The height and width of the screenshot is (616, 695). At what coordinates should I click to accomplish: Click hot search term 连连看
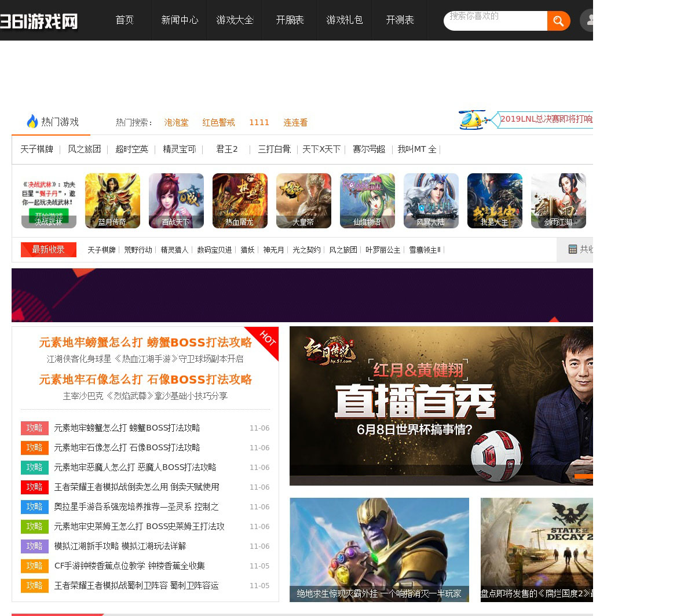coord(295,122)
